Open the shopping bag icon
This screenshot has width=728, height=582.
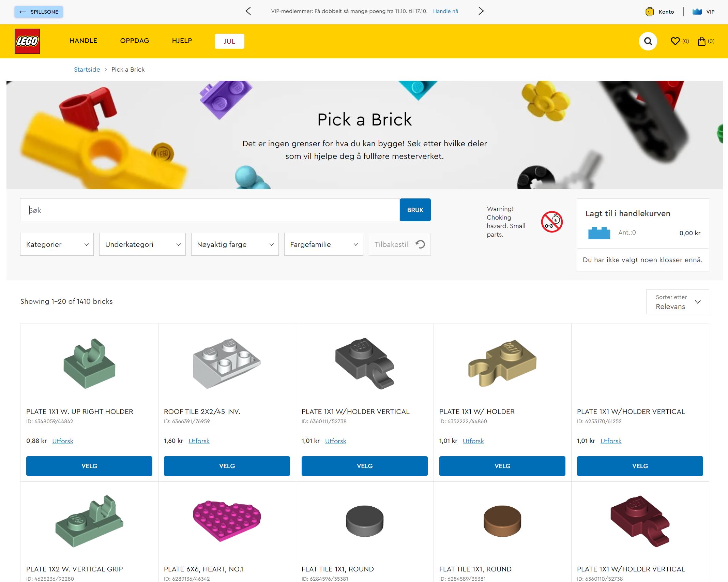tap(701, 41)
